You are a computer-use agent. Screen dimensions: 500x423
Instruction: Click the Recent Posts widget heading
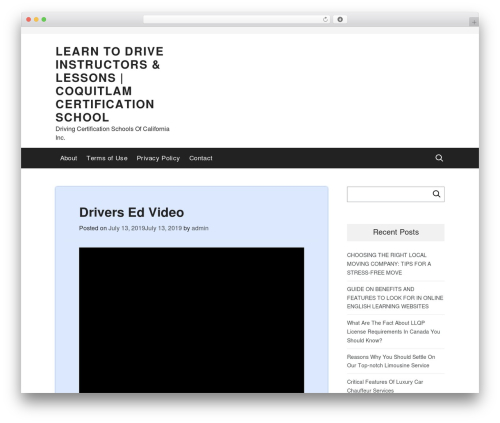396,232
